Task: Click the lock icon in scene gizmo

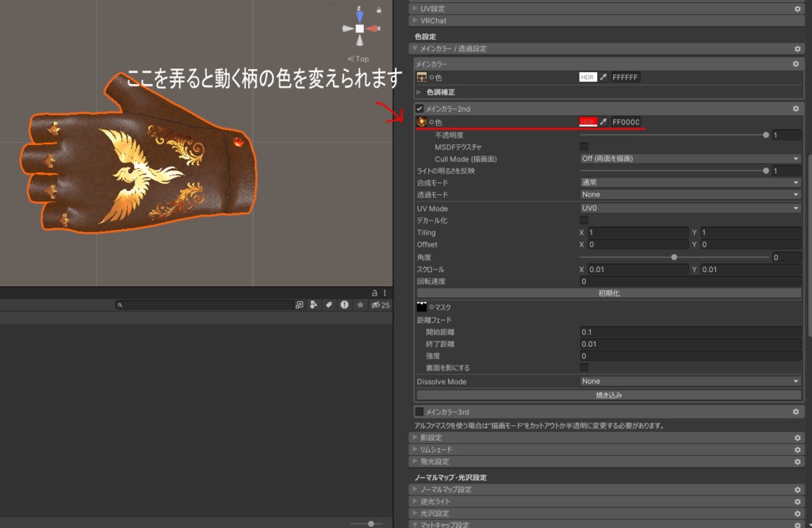Action: point(379,10)
